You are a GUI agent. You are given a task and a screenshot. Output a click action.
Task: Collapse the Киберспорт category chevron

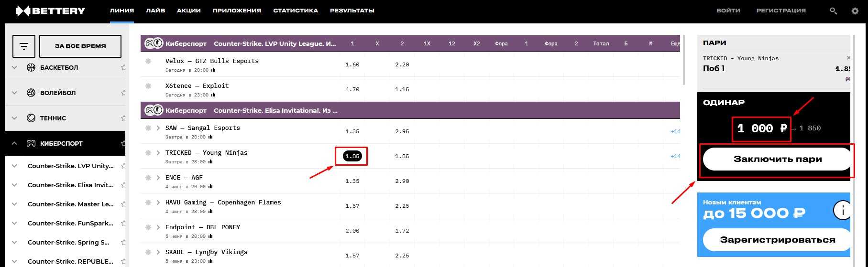tap(14, 143)
